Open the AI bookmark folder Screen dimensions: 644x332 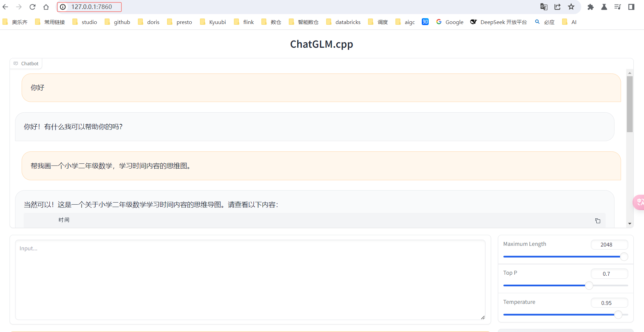pos(569,22)
